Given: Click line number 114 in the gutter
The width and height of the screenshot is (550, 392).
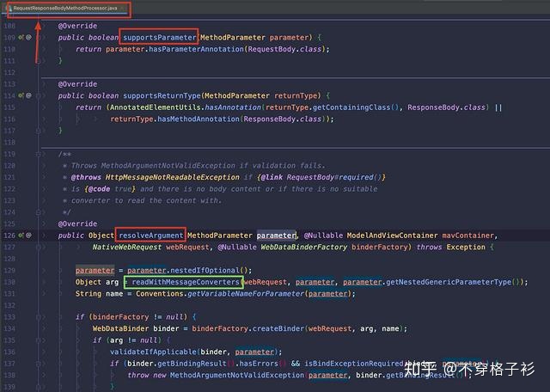Looking at the screenshot, I should coord(9,95).
